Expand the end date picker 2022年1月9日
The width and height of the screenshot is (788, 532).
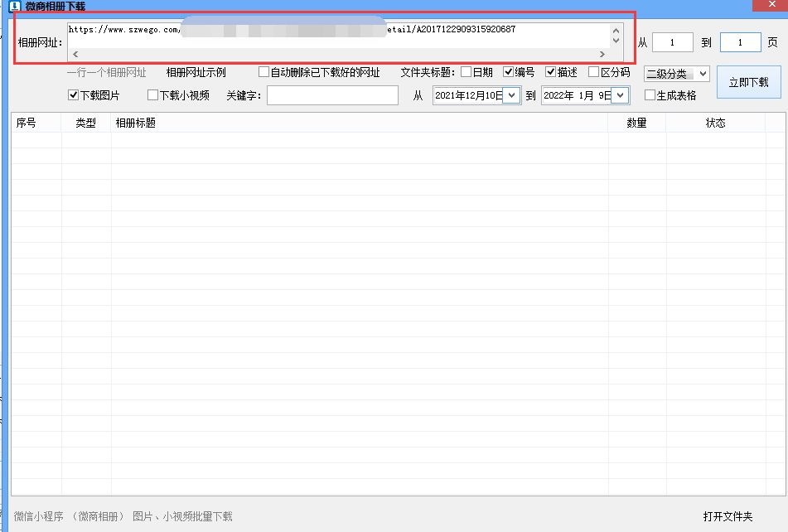click(620, 95)
